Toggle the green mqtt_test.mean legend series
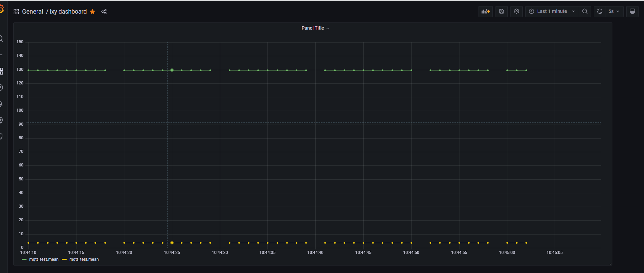The image size is (644, 273). pyautogui.click(x=43, y=259)
